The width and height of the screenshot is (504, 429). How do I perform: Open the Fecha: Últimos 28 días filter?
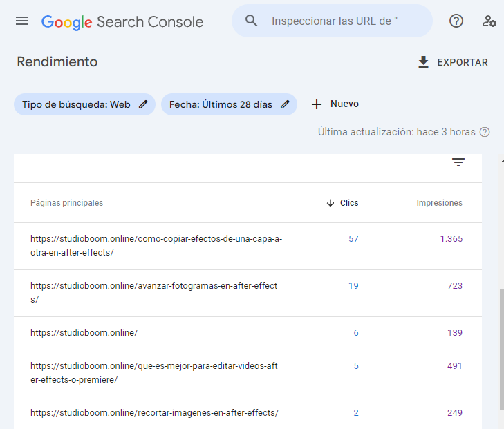point(221,104)
